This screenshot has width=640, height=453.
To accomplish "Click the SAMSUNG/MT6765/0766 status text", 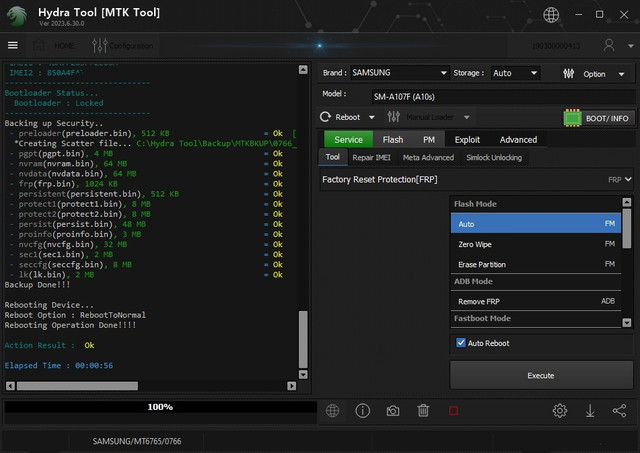I will [137, 441].
